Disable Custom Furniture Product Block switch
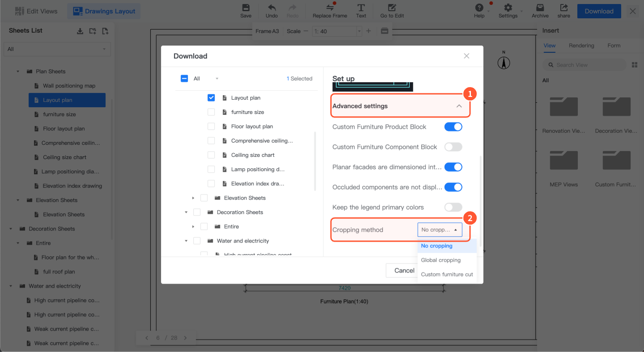Viewport: 644px width, 352px height. pos(453,127)
